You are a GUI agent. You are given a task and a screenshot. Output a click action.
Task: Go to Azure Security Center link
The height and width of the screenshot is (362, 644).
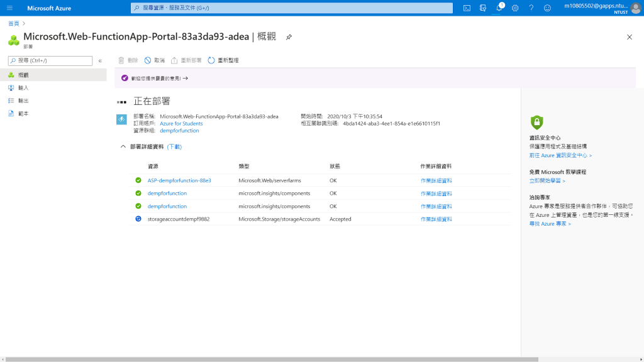(560, 156)
